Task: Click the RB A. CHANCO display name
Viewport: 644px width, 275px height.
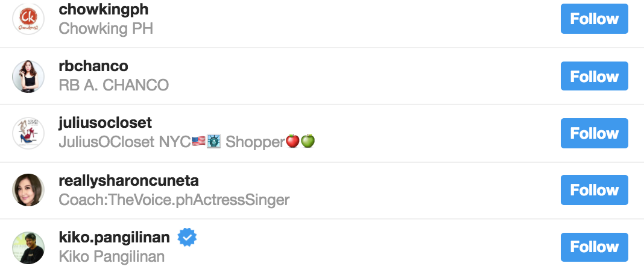Action: point(114,86)
